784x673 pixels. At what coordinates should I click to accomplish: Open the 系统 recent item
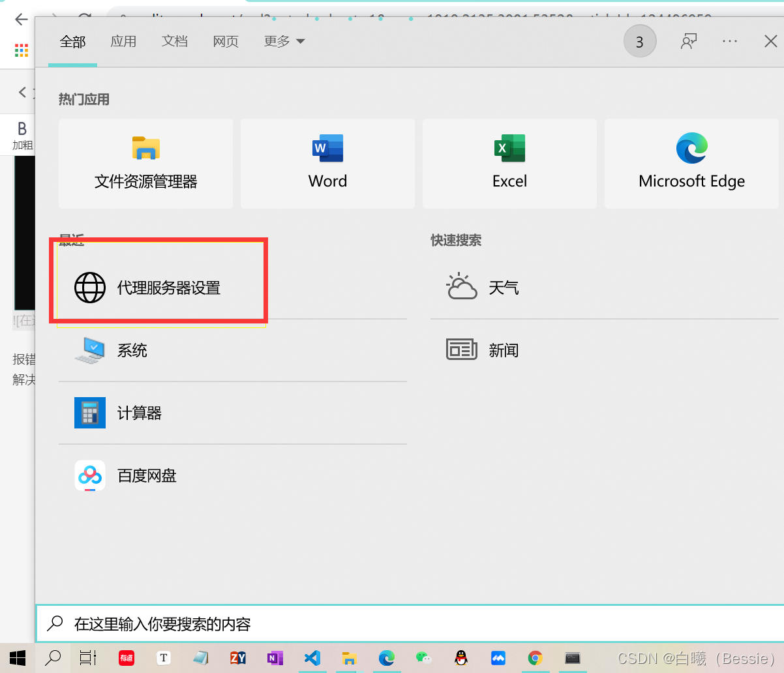point(232,350)
